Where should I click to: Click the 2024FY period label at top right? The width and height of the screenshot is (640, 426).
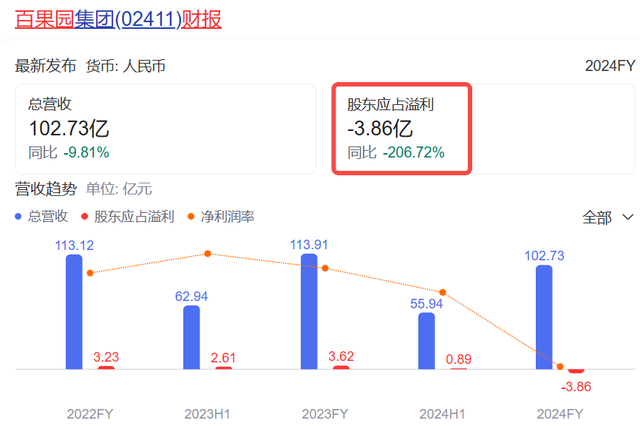coord(610,66)
